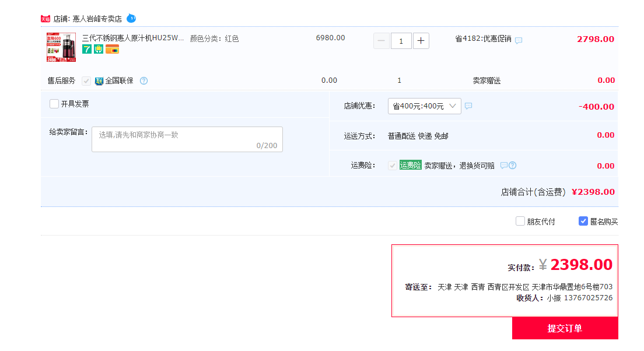Click the orange credit card payment icon
This screenshot has width=644, height=351.
tap(112, 49)
